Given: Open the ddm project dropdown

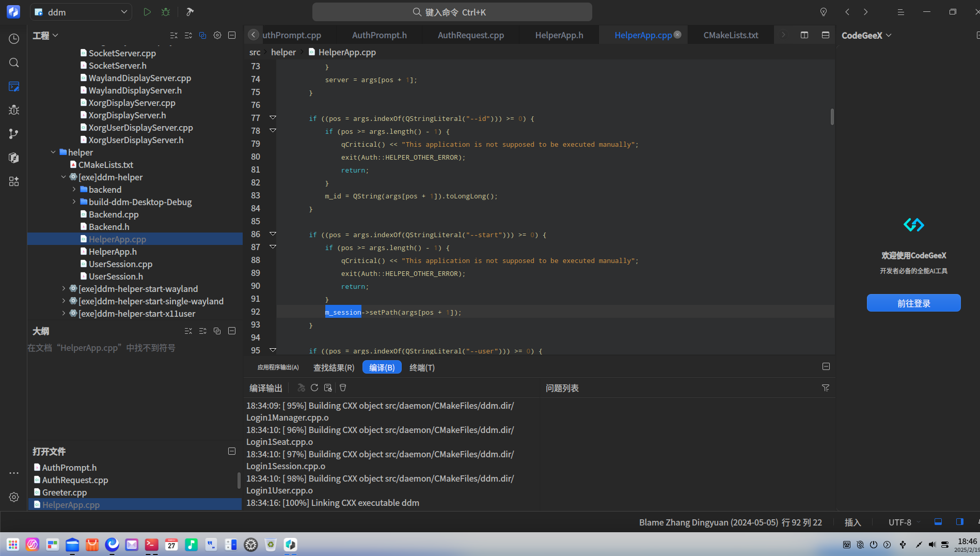Looking at the screenshot, I should [x=81, y=12].
